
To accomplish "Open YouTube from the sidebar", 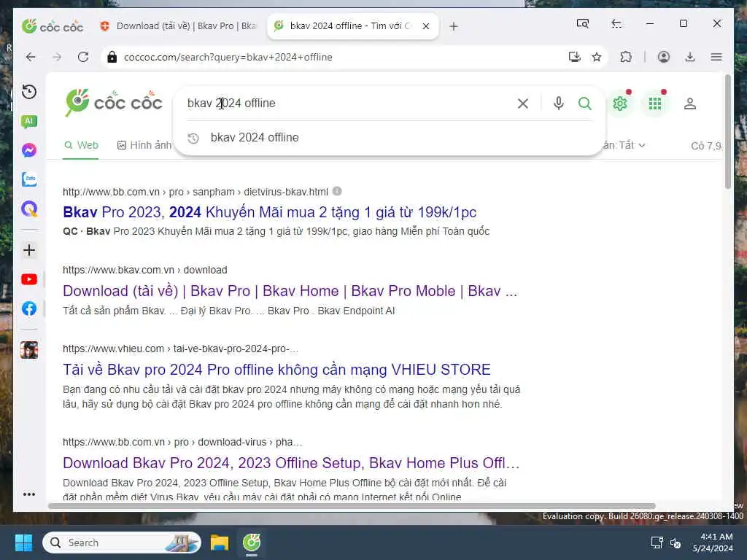I will (29, 279).
